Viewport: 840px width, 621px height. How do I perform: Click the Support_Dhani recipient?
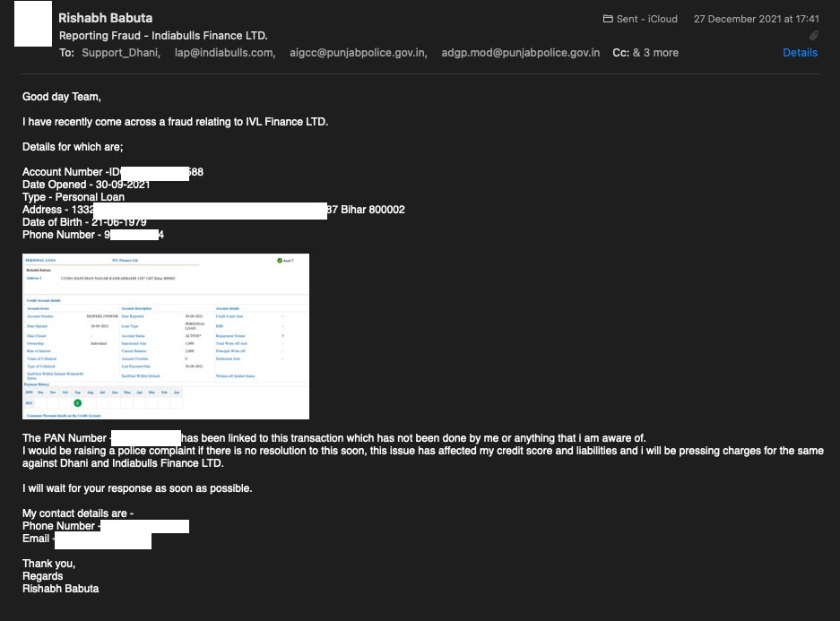pos(121,53)
